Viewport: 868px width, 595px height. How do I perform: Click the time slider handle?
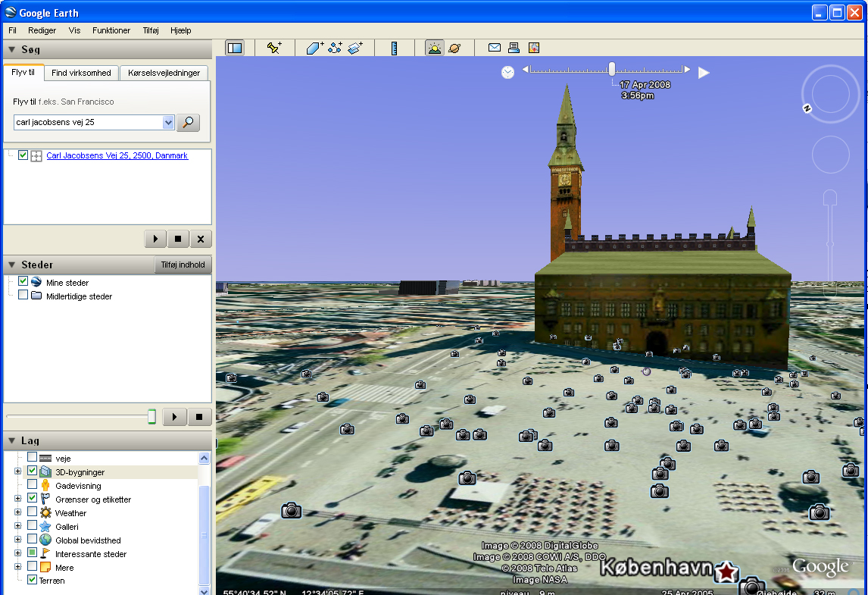[612, 69]
